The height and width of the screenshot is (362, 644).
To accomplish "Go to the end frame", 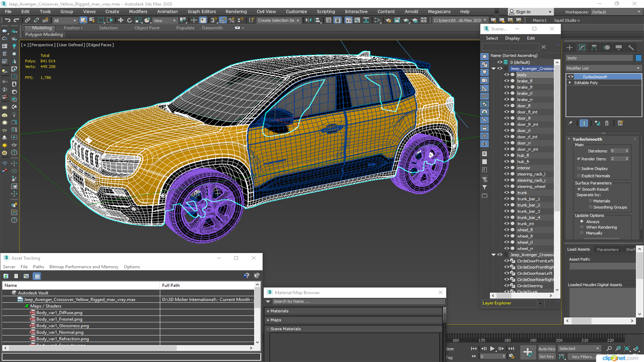I will (x=511, y=349).
